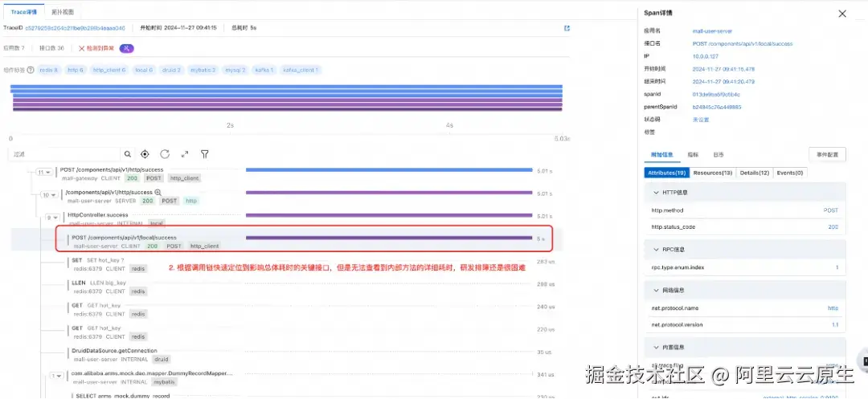Select the Details(12) sub-tab
The width and height of the screenshot is (868, 399).
point(755,173)
